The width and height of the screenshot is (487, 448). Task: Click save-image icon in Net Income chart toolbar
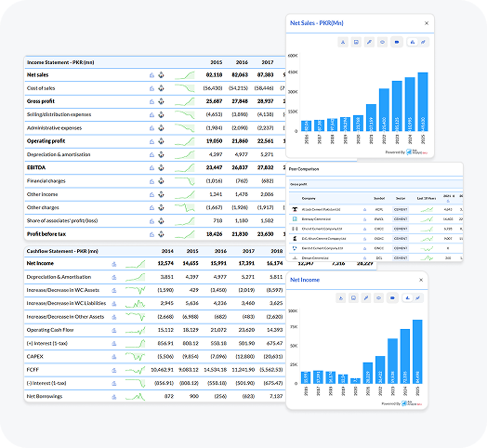click(x=353, y=298)
